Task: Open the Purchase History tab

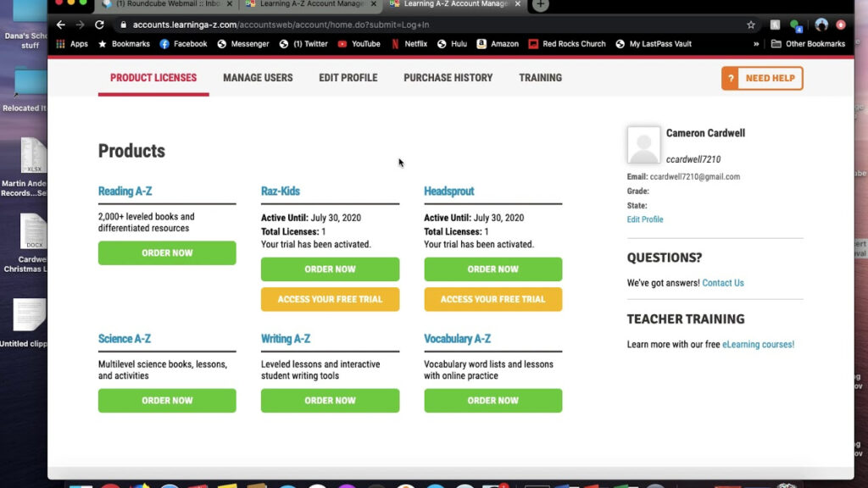Action: point(448,78)
